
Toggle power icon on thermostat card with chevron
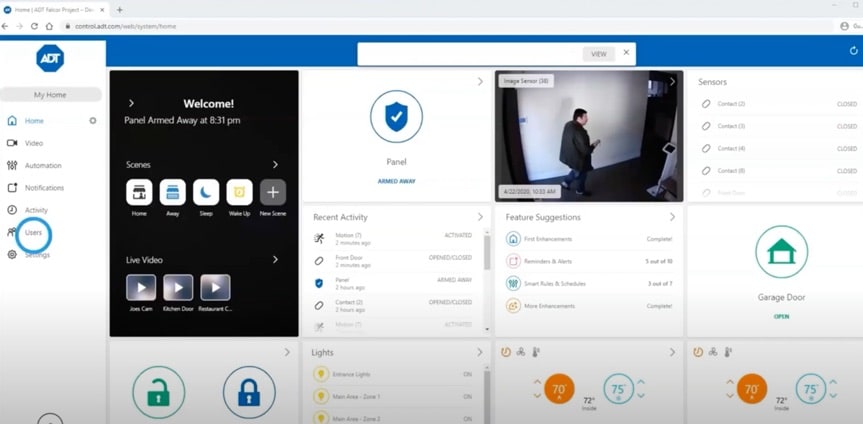pyautogui.click(x=505, y=352)
